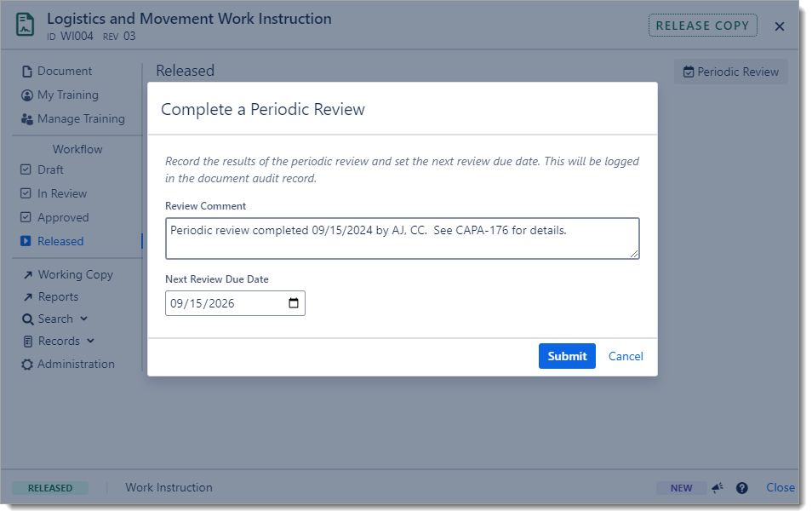Click the megaphone announcements icon
This screenshot has height=517, width=812.
pyautogui.click(x=718, y=488)
